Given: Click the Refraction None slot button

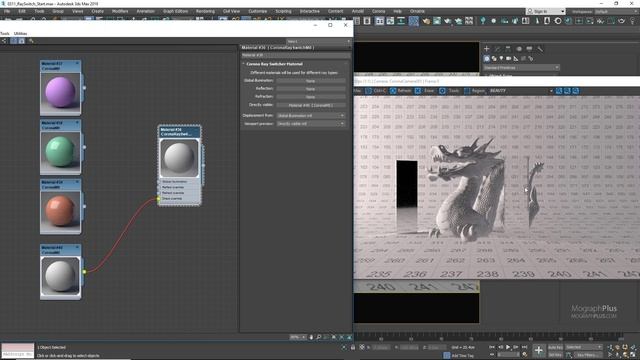Looking at the screenshot, I should point(311,97).
